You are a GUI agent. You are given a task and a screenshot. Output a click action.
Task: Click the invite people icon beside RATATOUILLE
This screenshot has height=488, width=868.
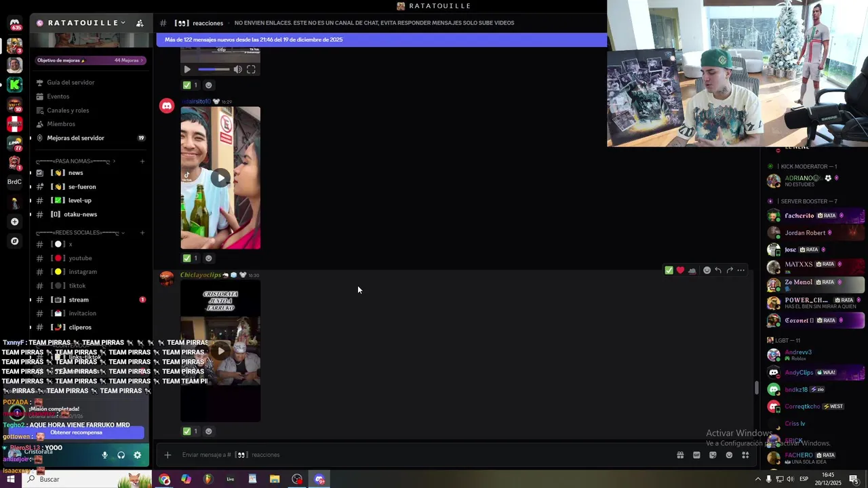click(x=140, y=23)
